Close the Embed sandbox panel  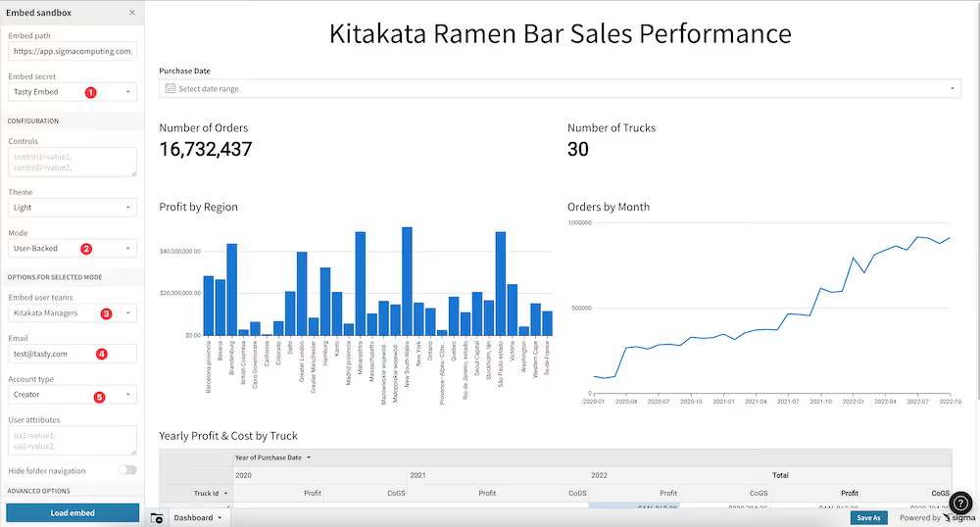(x=132, y=13)
